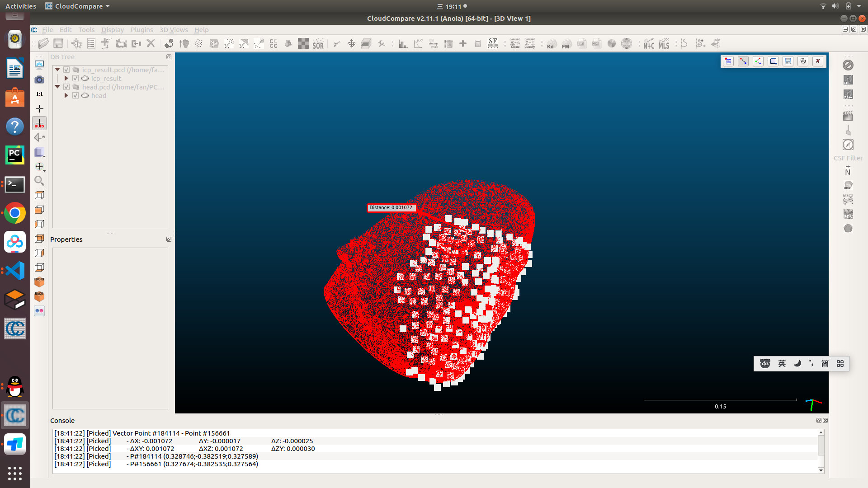Set the Front view cube
Screen dimensions: 868x488
point(39,282)
